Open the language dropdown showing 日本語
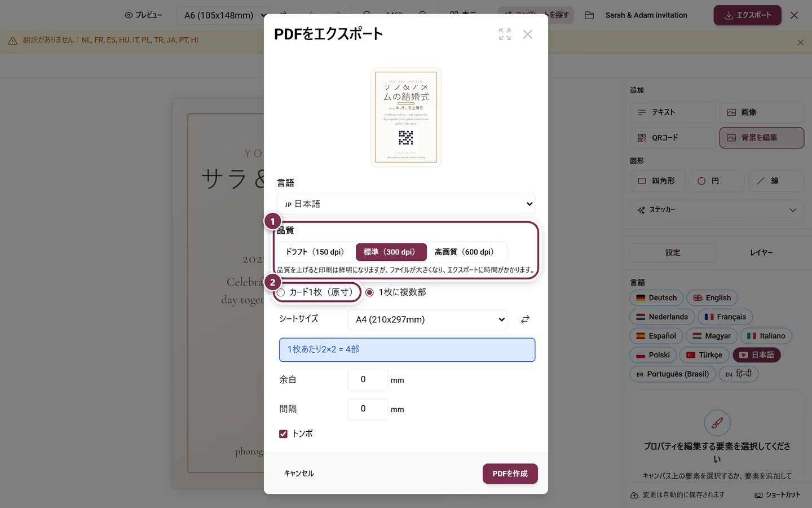 pyautogui.click(x=406, y=204)
